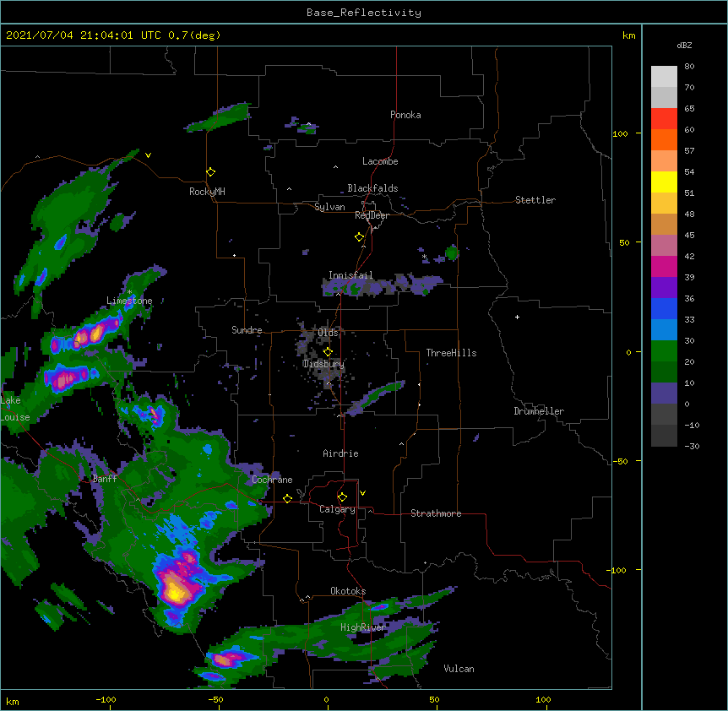Click the RedDeer city label
The width and height of the screenshot is (728, 711).
pos(372,215)
